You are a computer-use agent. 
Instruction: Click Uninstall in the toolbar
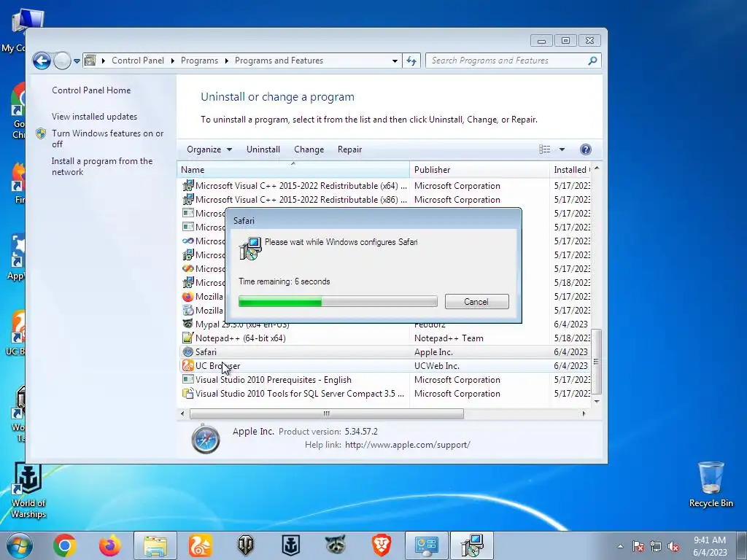point(263,149)
